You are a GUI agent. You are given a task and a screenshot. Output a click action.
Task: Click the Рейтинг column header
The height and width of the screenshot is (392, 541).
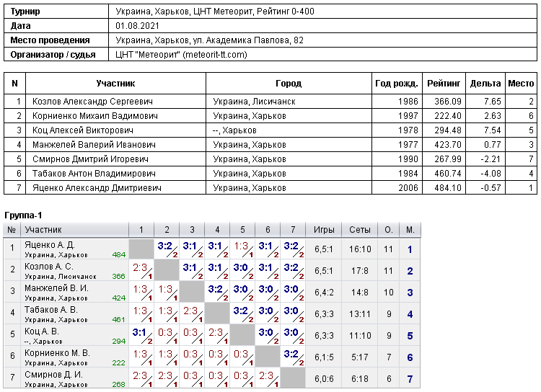point(444,84)
